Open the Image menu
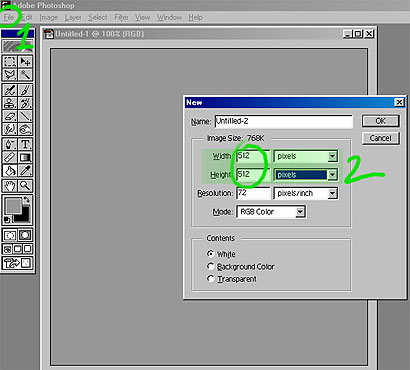The width and height of the screenshot is (410, 370). point(49,17)
